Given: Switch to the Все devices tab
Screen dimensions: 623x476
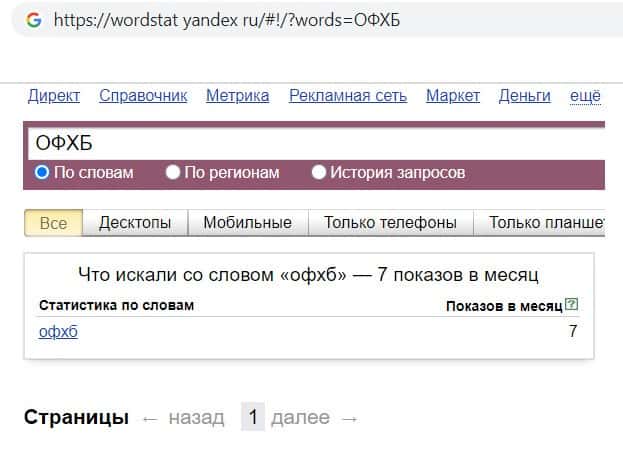Looking at the screenshot, I should 54,223.
